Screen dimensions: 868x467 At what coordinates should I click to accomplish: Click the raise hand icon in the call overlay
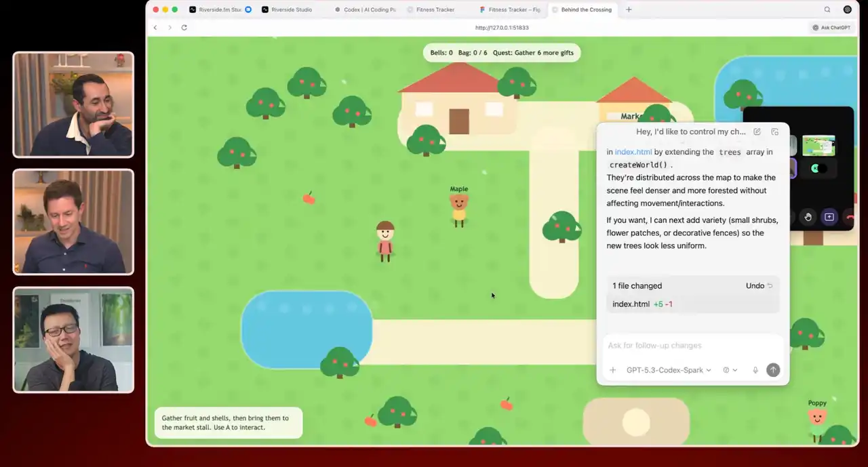coord(807,217)
